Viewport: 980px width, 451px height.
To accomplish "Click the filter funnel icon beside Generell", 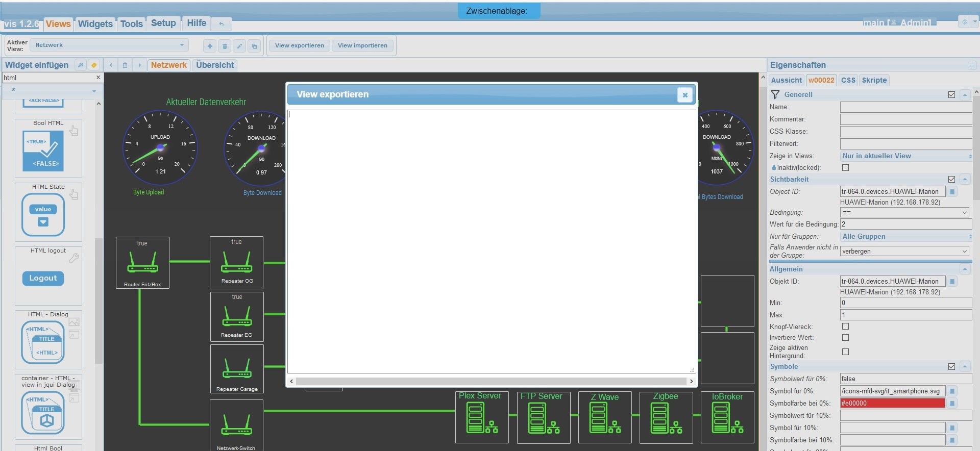I will tap(775, 94).
